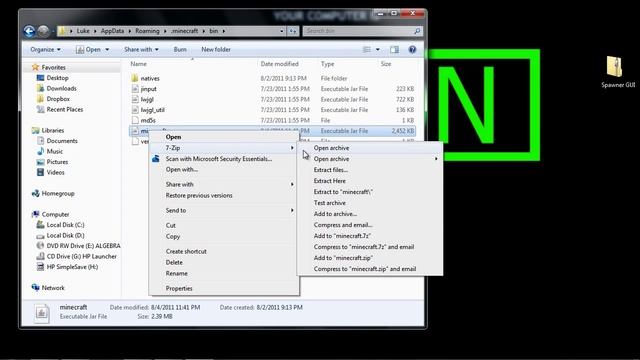This screenshot has width=640, height=360.
Task: Select Extract files... in 7-Zip submenu
Action: pos(331,170)
